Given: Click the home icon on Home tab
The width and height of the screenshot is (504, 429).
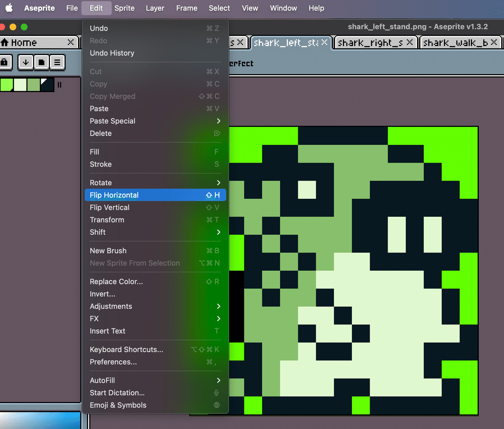Looking at the screenshot, I should coord(5,42).
